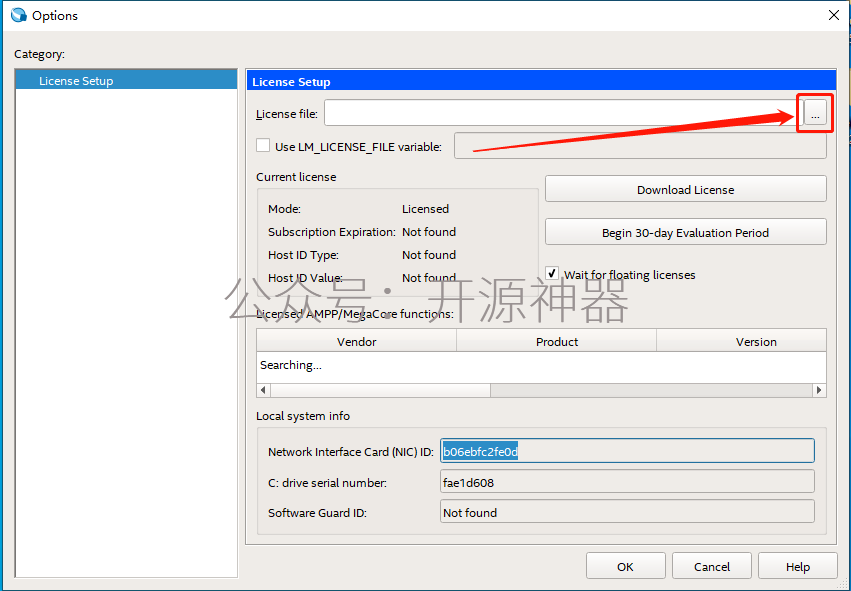Click the Quartus app icon in title bar
Image resolution: width=851 pixels, height=591 pixels.
click(18, 15)
